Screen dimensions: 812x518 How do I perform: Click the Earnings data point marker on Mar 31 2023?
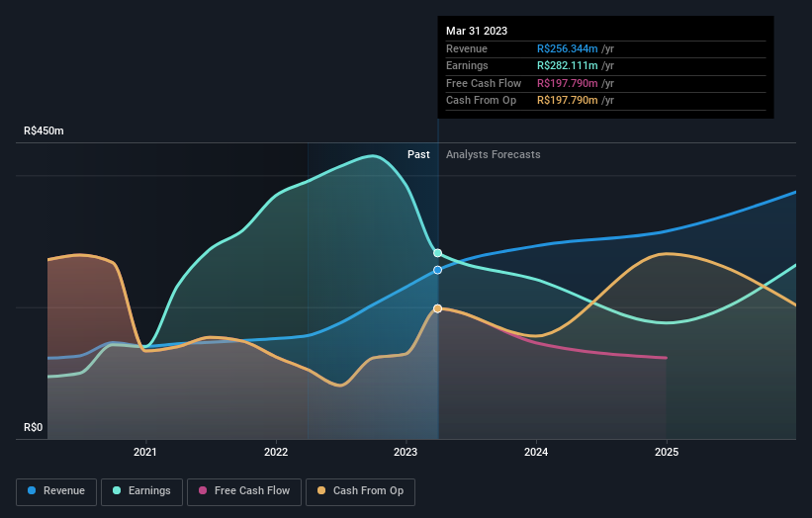tap(437, 253)
